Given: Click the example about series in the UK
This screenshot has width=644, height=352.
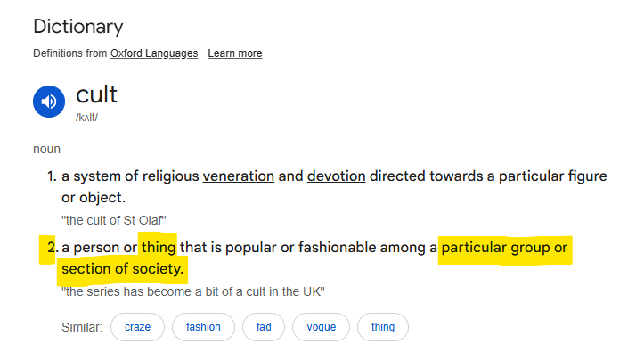Looking at the screenshot, I should (x=193, y=291).
